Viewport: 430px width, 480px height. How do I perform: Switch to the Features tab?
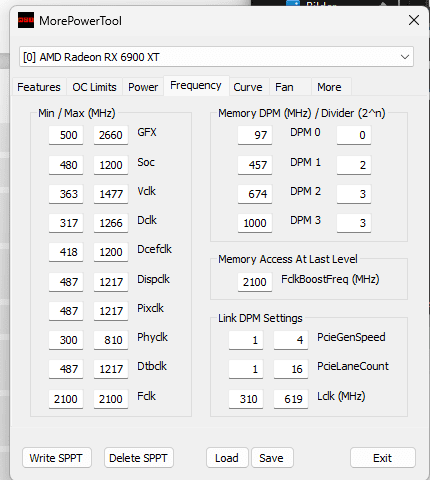tap(39, 87)
